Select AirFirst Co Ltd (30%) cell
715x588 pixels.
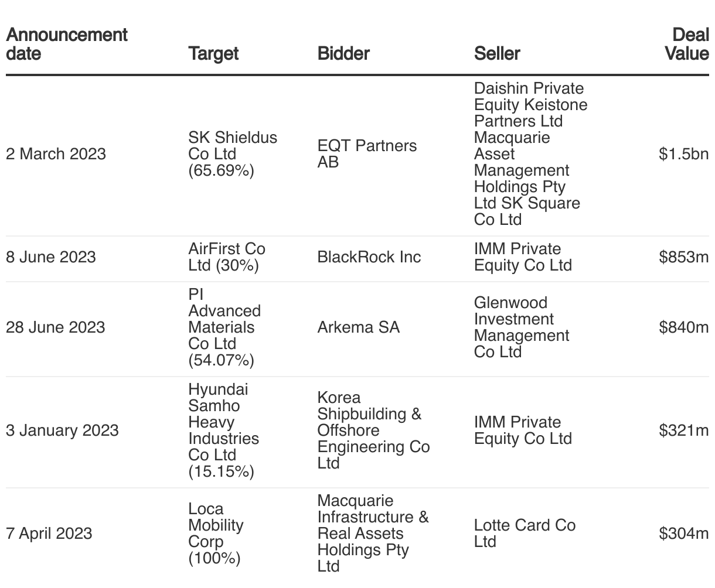227,257
